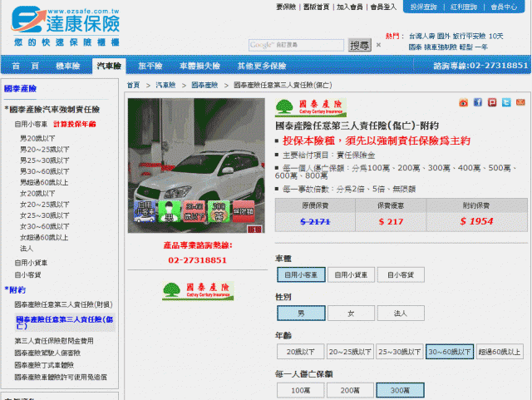
Task: Open 紅利查詢 in top blue bar
Action: 464,7
